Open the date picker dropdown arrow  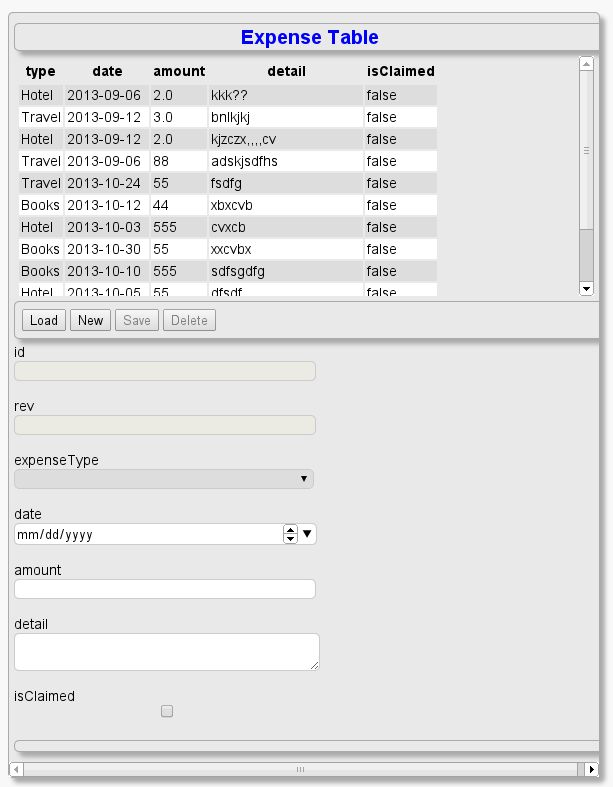(x=307, y=534)
